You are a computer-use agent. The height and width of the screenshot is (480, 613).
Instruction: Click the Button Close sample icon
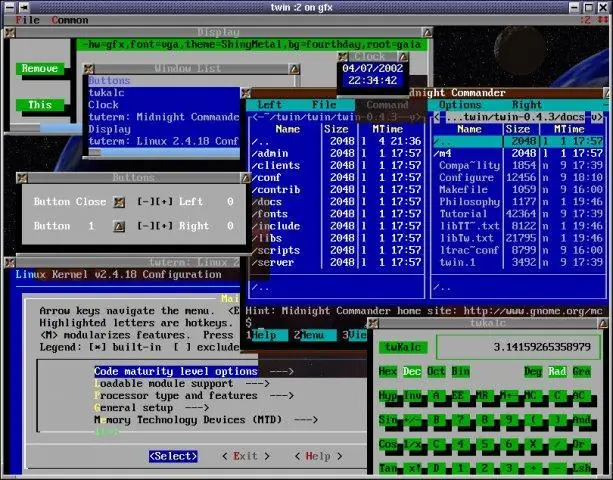119,202
